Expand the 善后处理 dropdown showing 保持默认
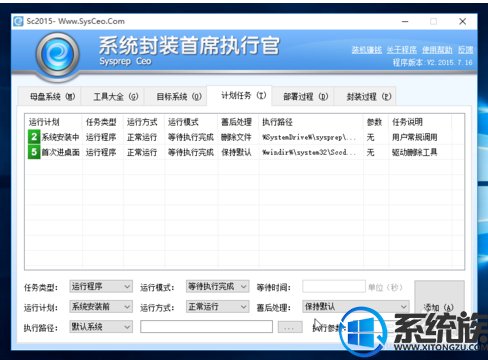Screen dimensions: 488x360 [x=356, y=306]
